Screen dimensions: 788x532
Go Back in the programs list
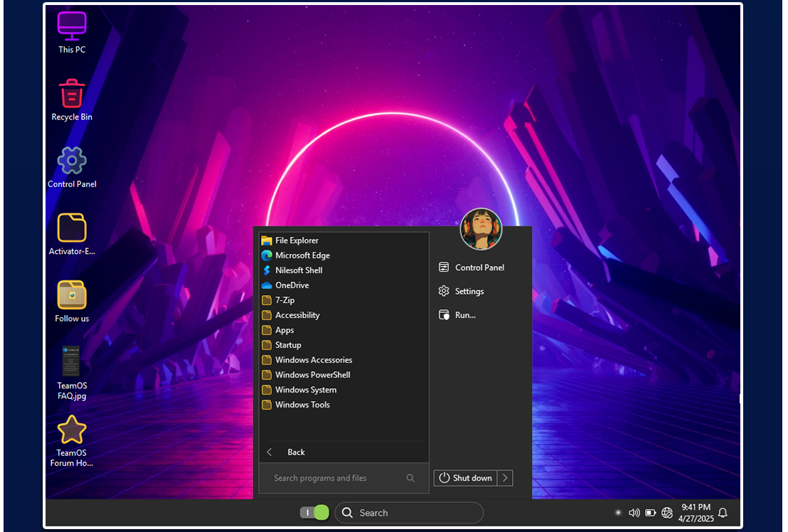pos(295,452)
